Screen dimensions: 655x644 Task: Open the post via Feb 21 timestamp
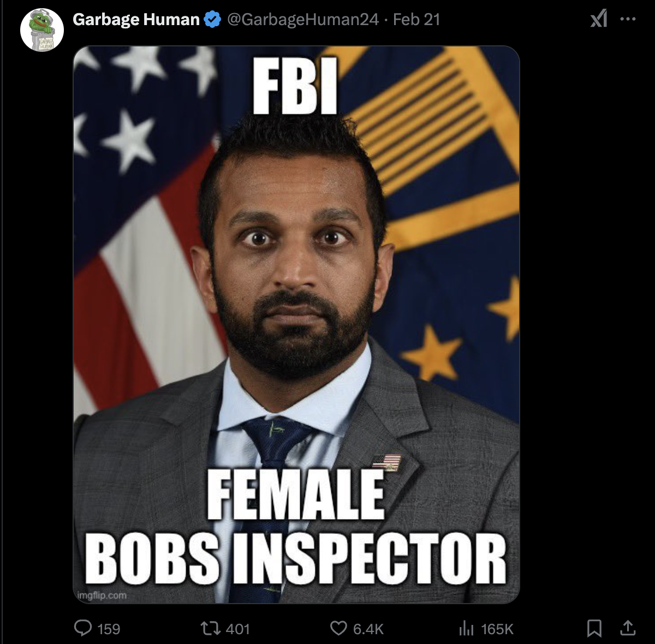(x=416, y=20)
